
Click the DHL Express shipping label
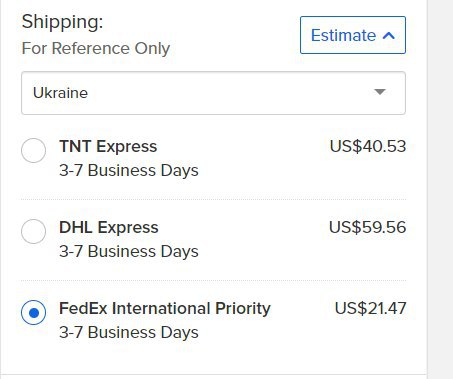coord(109,227)
